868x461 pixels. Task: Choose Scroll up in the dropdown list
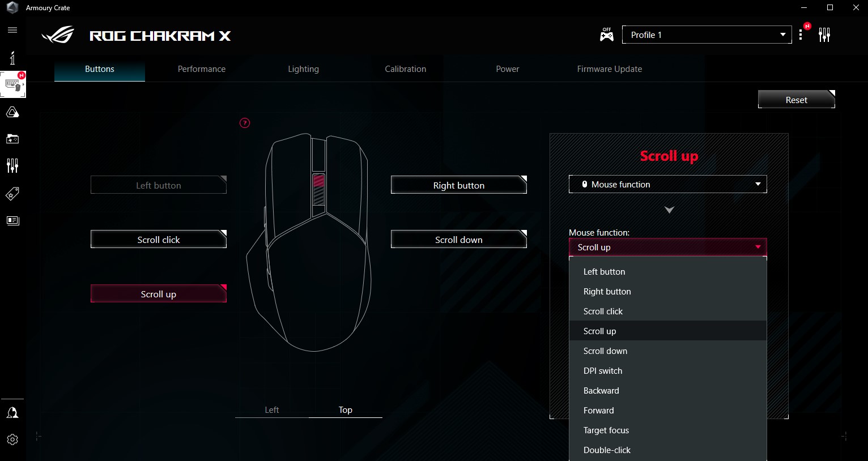(668, 331)
